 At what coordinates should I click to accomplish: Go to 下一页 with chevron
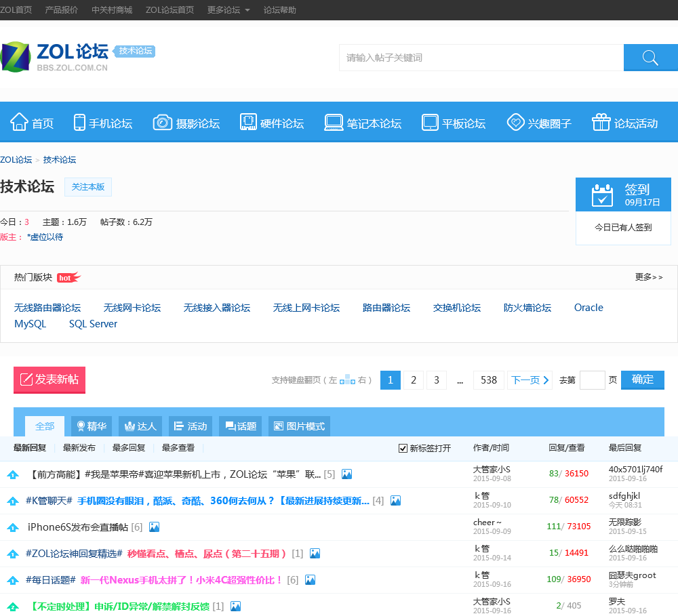(530, 380)
